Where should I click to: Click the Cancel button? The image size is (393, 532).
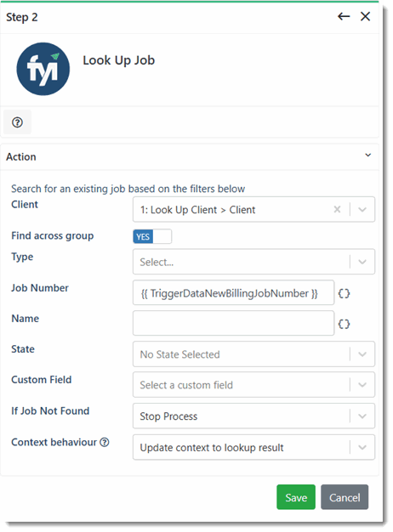click(x=345, y=497)
